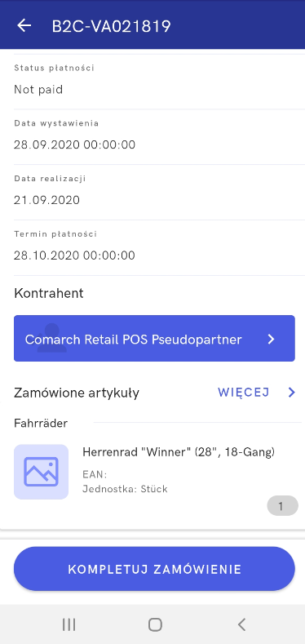The height and width of the screenshot is (644, 305).
Task: Tap the Więcej link
Action: point(243,393)
